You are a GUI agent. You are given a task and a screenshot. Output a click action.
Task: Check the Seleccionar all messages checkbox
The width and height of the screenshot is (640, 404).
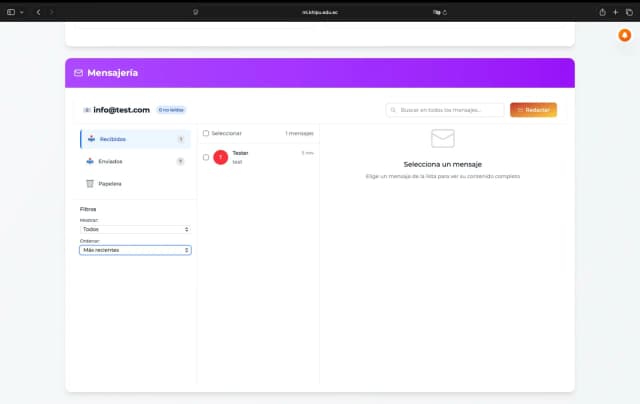coord(206,133)
